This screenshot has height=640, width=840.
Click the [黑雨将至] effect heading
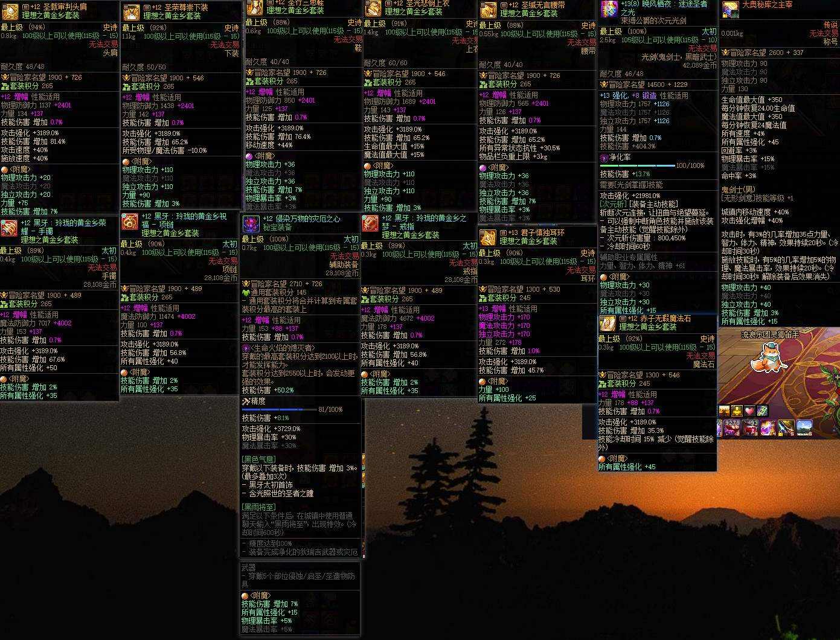[x=258, y=508]
